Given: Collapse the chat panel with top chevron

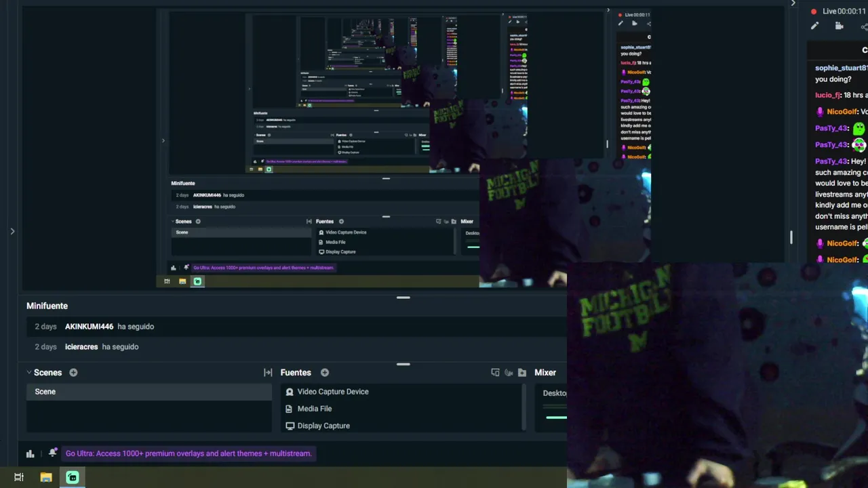Looking at the screenshot, I should tap(793, 3).
